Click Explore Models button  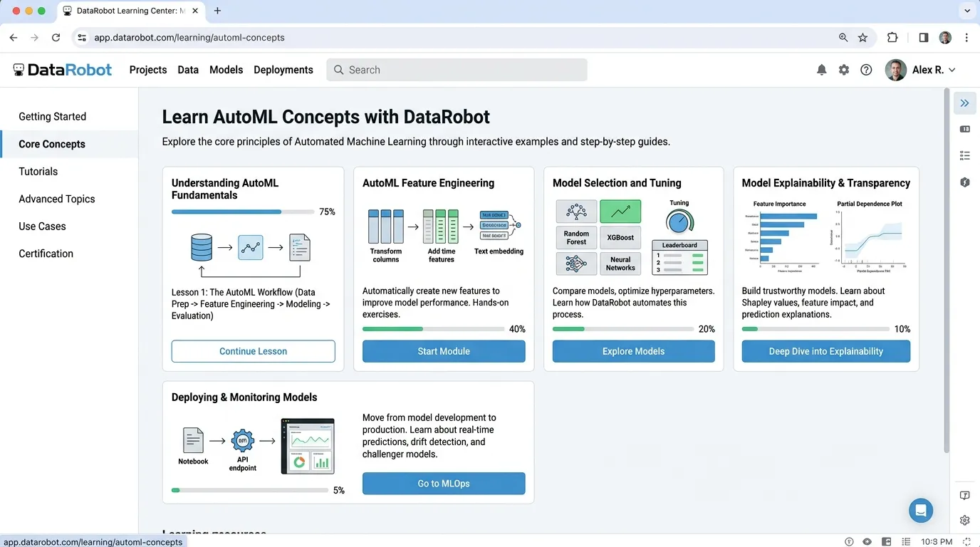click(634, 351)
